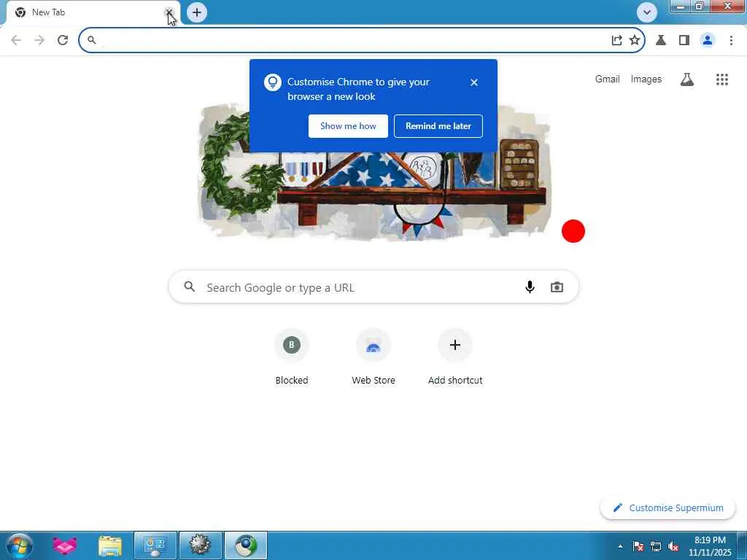Start voice search with microphone
Viewport: 747px width, 560px height.
[x=530, y=287]
